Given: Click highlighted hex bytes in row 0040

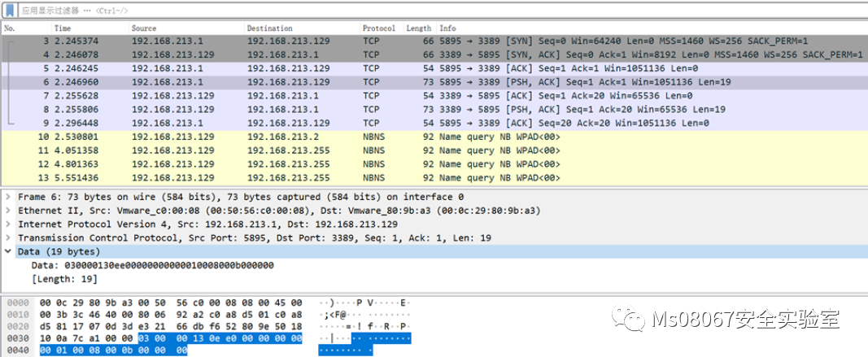Looking at the screenshot, I should click(113, 350).
